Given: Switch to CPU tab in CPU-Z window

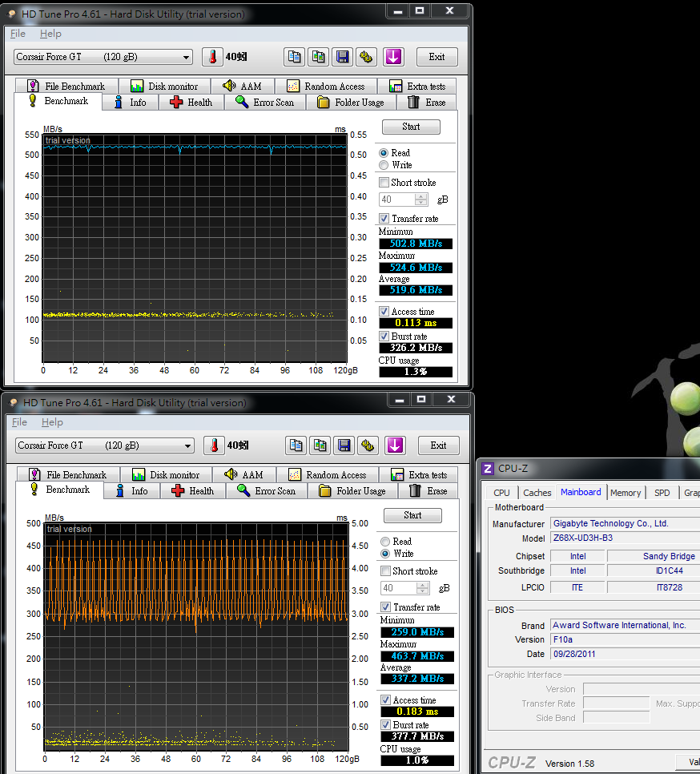Looking at the screenshot, I should pos(501,493).
